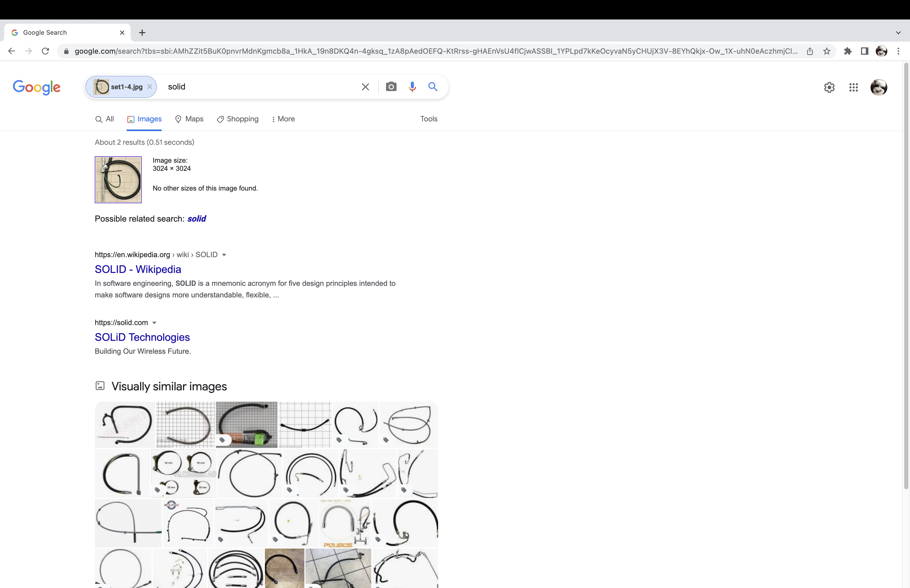This screenshot has width=910, height=588.
Task: Click the camera search-by-image icon
Action: tap(391, 87)
